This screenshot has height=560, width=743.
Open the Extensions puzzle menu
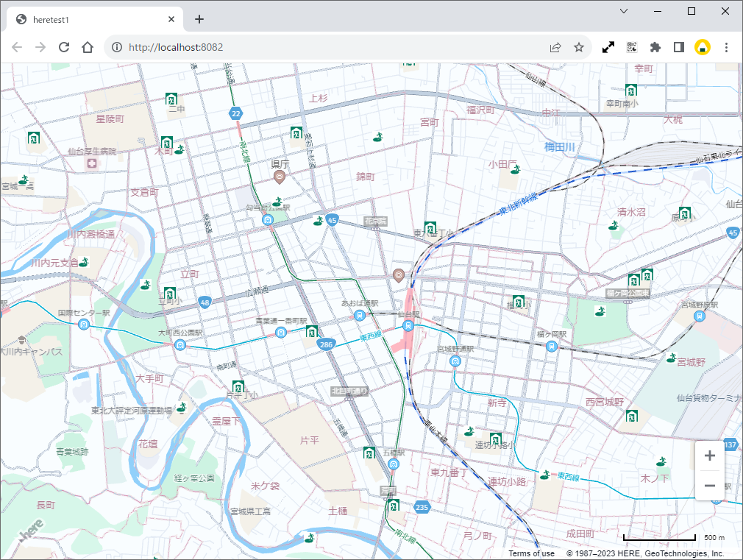655,47
